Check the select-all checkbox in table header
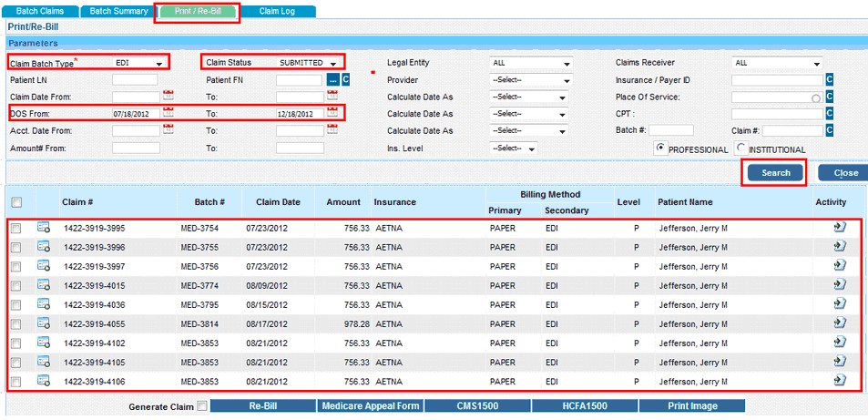The width and height of the screenshot is (868, 420). click(16, 202)
